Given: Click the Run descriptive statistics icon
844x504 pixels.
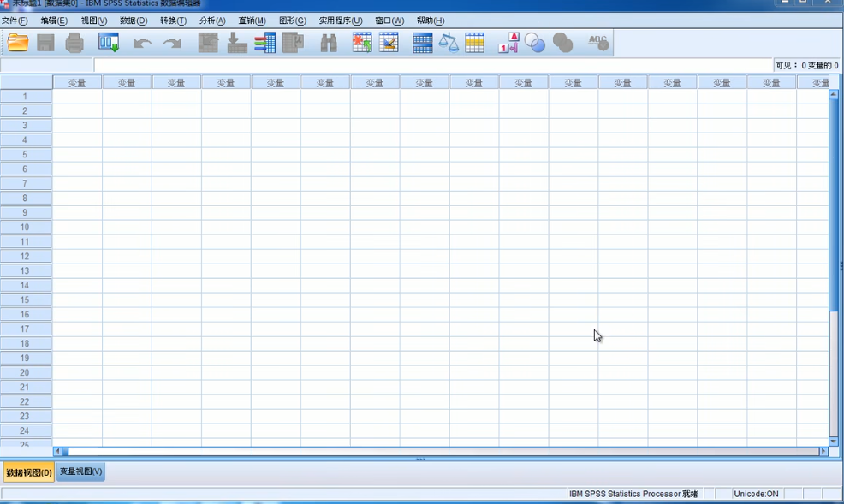Looking at the screenshot, I should pos(294,43).
